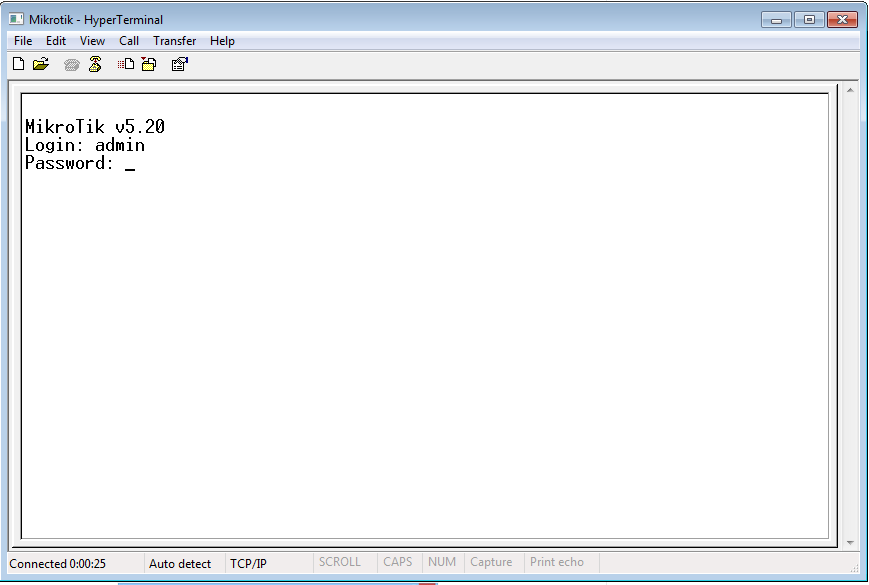Click the HyperTerminal title bar app icon
The image size is (869, 585).
(16, 19)
